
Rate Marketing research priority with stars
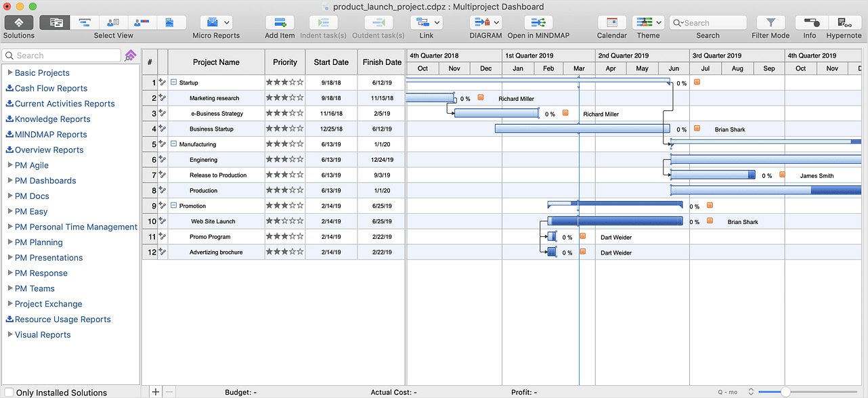click(x=285, y=97)
